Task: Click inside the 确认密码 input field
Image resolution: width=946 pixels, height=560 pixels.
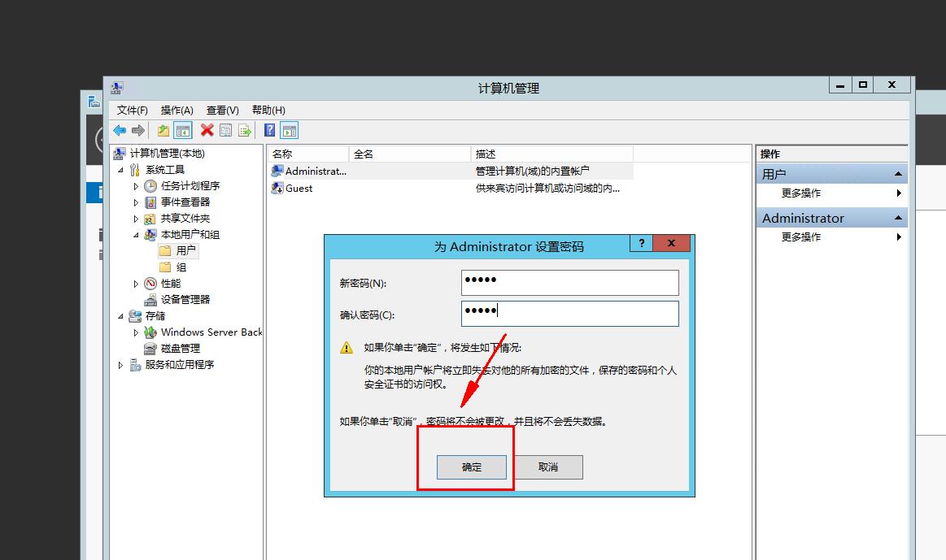Action: [x=569, y=314]
